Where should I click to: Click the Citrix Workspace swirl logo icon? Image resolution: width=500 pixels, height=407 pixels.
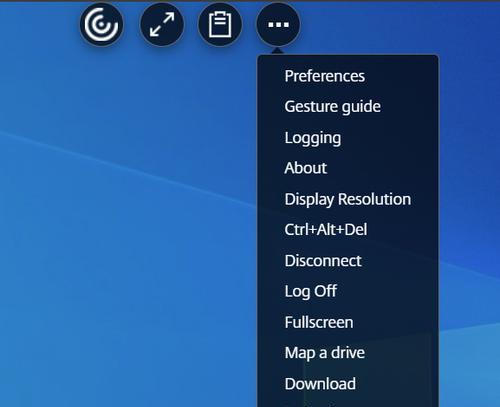point(101,24)
